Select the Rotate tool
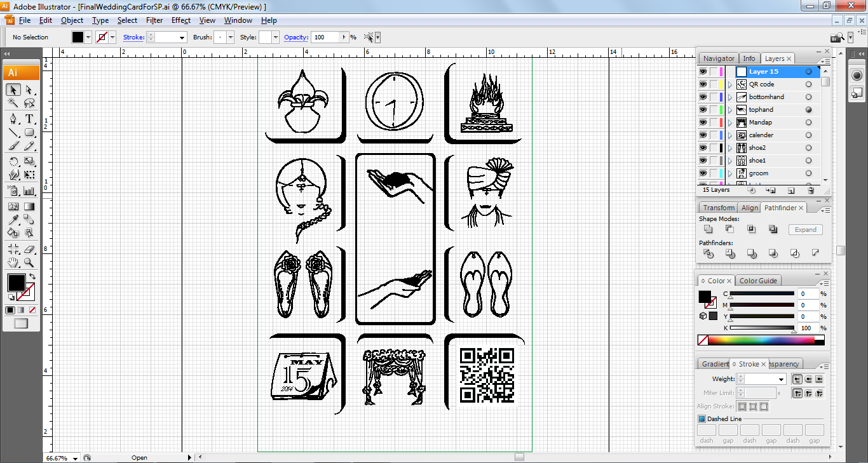Viewport: 868px width, 463px height. (x=13, y=161)
